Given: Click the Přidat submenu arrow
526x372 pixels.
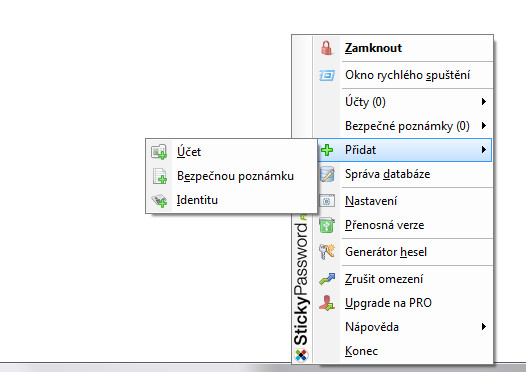Looking at the screenshot, I should (484, 150).
